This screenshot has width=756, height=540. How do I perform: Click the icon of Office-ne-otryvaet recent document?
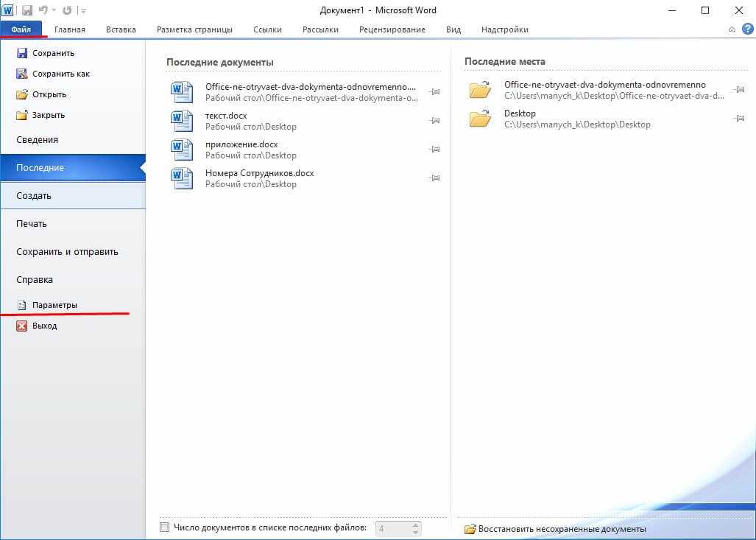[182, 91]
